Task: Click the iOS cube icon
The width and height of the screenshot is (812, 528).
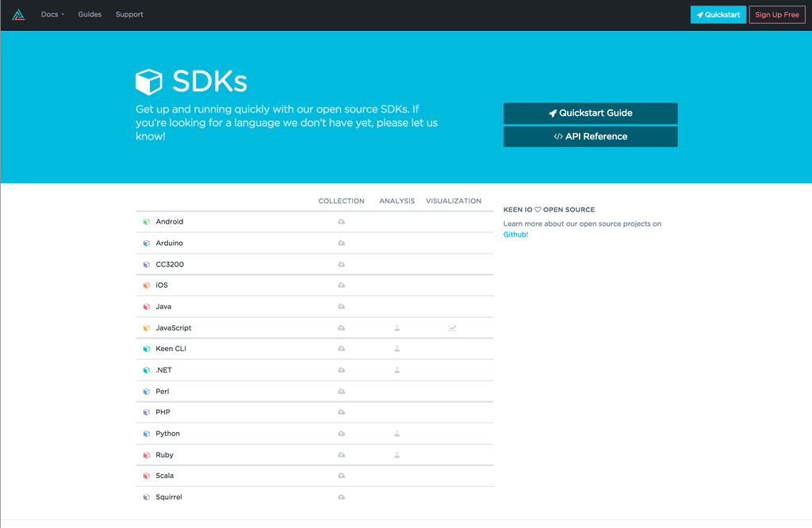Action: pos(147,285)
